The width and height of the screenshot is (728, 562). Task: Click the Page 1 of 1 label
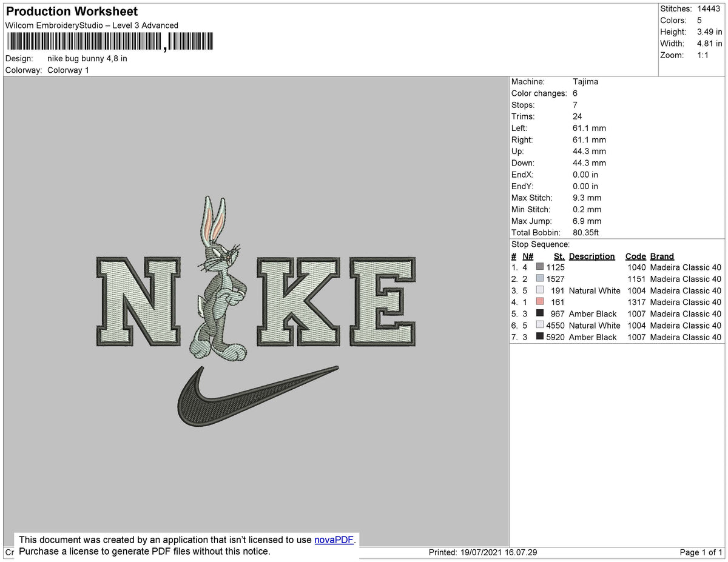pos(699,552)
